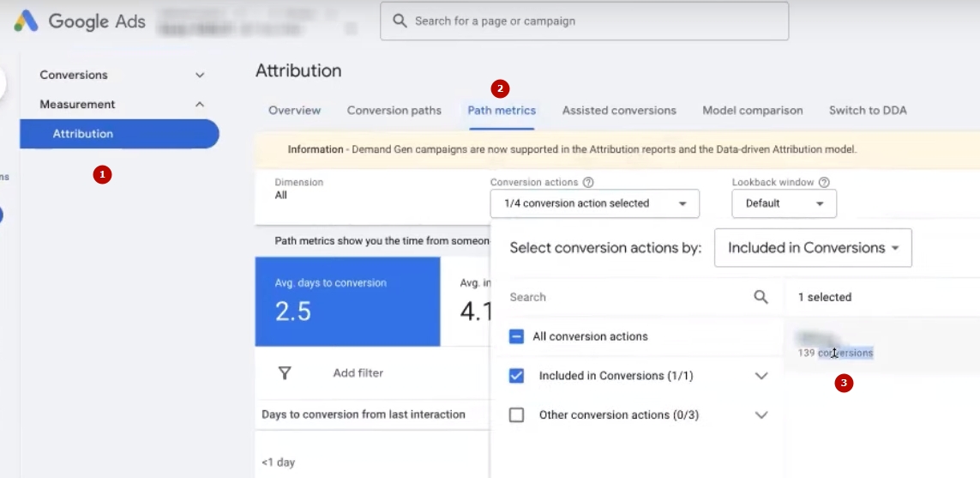Click the filter funnel icon
980x478 pixels.
click(x=285, y=373)
